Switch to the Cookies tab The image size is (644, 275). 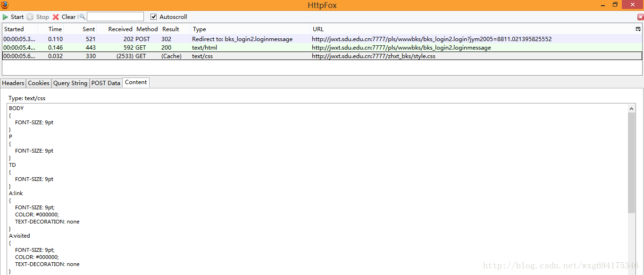point(38,83)
